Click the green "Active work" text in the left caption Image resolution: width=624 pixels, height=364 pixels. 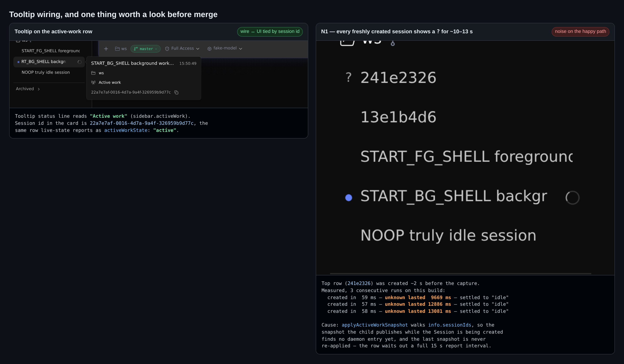point(108,116)
